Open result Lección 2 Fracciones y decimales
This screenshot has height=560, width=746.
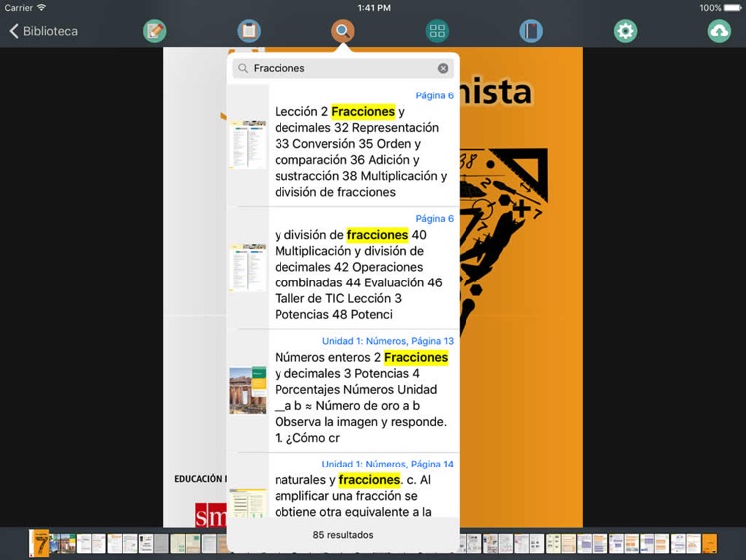[x=342, y=145]
